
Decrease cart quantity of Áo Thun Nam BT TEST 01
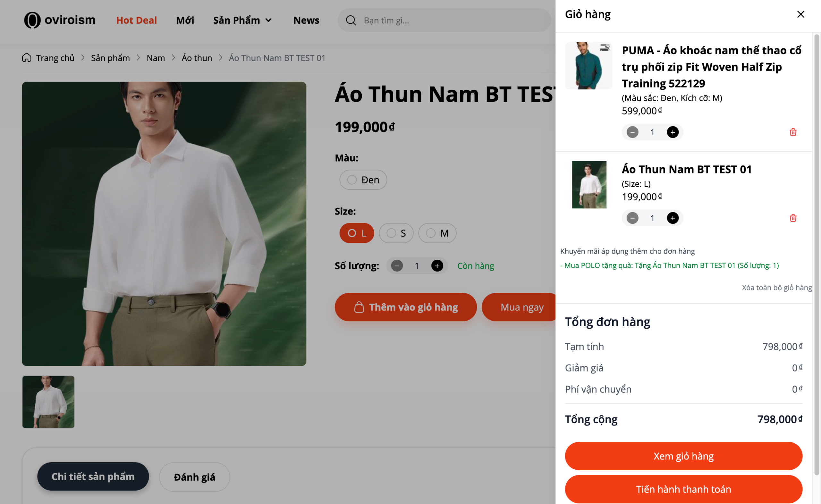632,218
